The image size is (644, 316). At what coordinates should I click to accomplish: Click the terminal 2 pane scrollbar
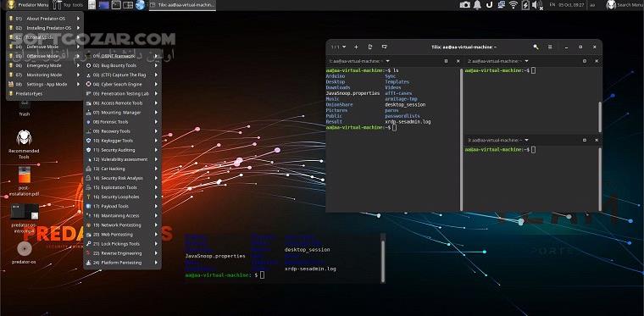(599, 117)
